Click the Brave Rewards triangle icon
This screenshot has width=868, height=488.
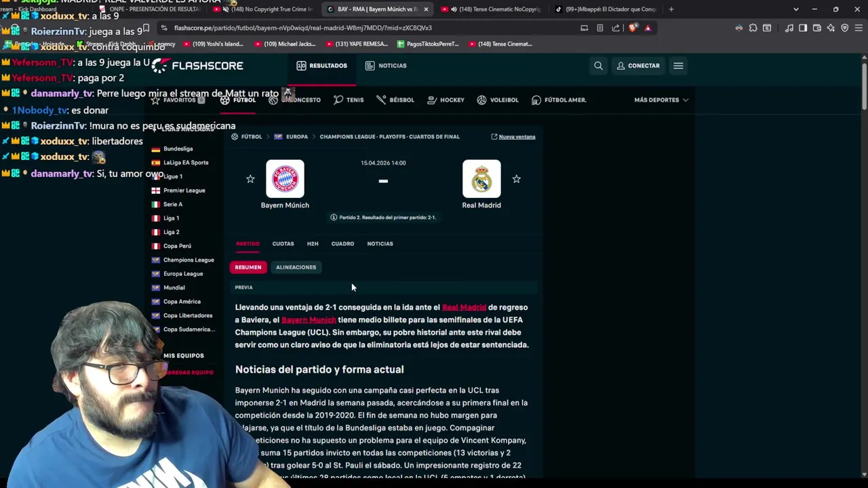(648, 28)
